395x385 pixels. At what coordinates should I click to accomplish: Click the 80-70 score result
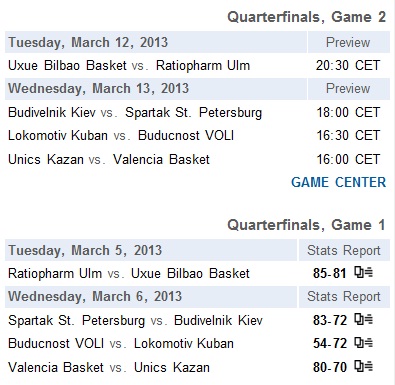[x=330, y=367]
